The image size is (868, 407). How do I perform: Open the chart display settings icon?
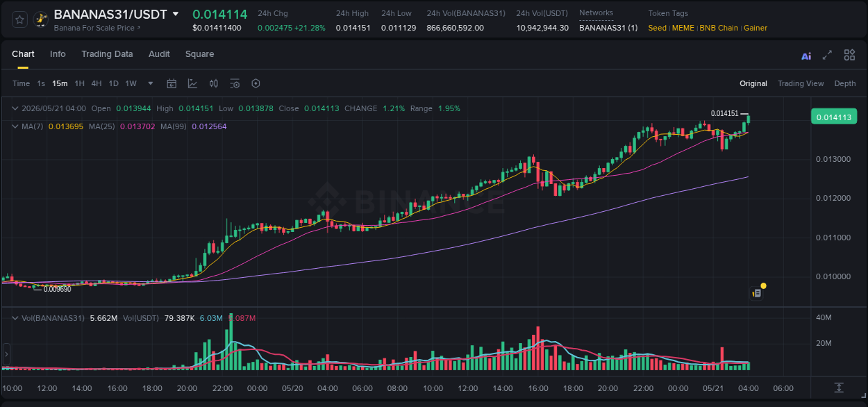235,83
